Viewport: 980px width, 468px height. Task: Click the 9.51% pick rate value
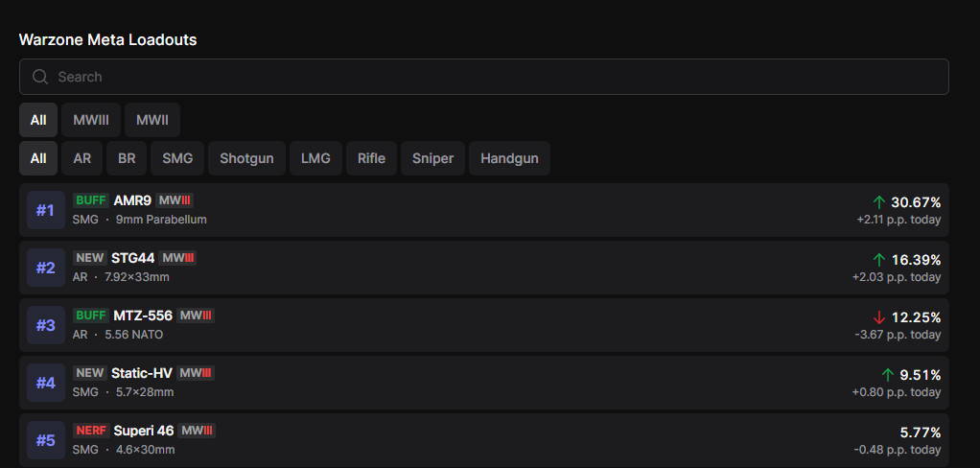click(920, 375)
